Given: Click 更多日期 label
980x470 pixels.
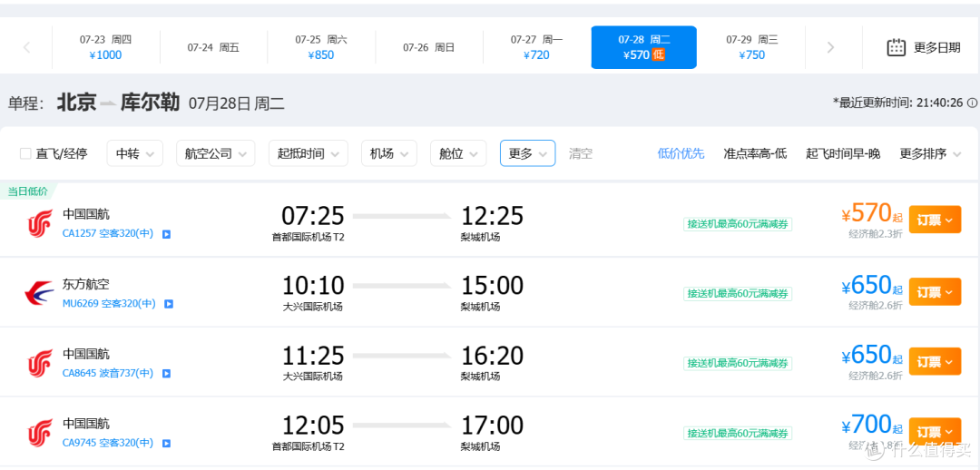Looking at the screenshot, I should pos(936,47).
